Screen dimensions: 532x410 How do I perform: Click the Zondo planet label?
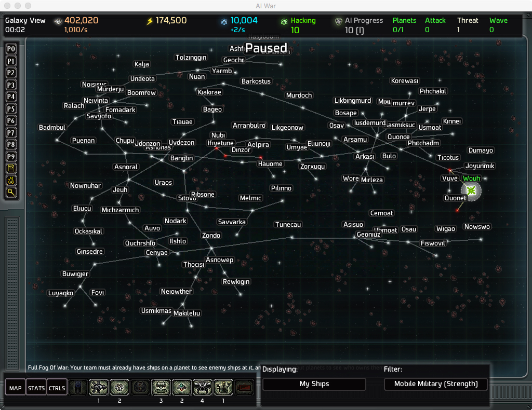[211, 235]
